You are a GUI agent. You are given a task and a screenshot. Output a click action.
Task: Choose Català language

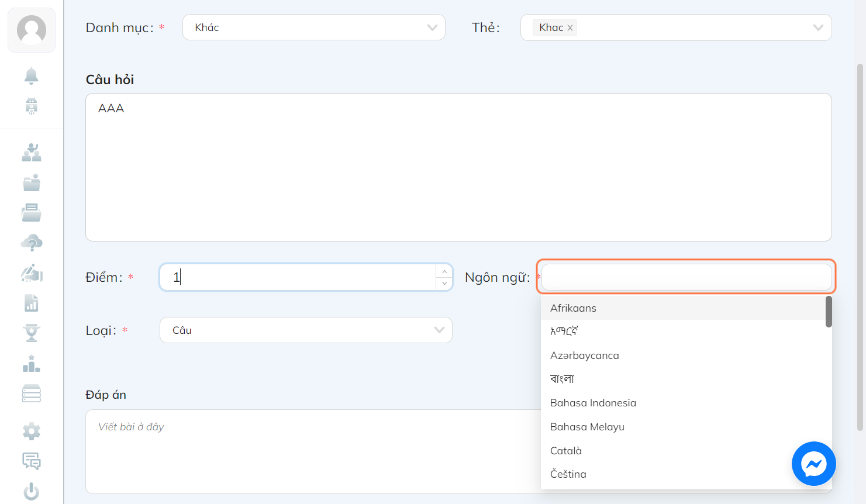point(683,451)
